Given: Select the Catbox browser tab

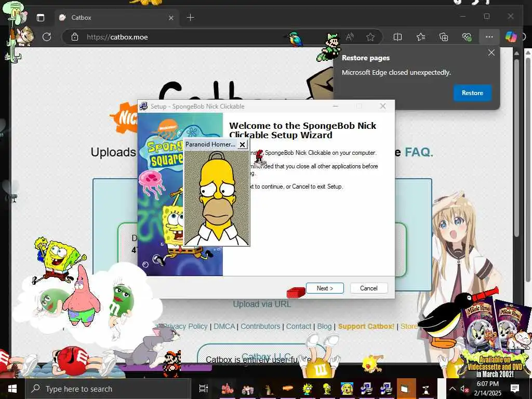Looking at the screenshot, I should [117, 18].
